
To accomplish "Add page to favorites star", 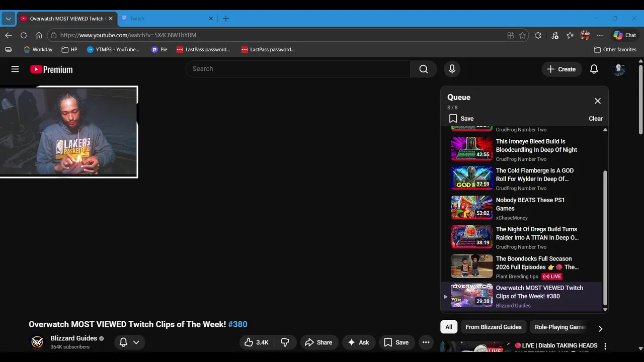I will coord(522,35).
